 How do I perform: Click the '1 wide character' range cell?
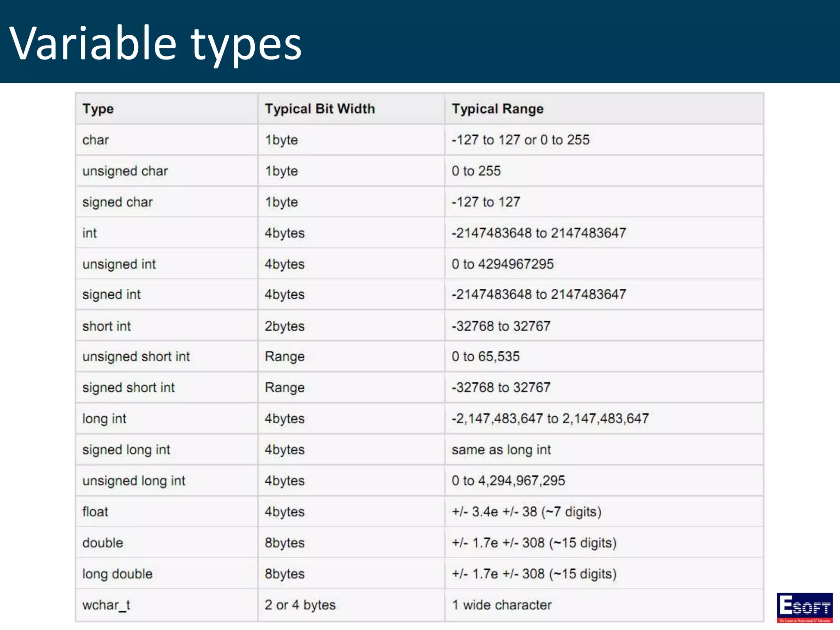pos(502,605)
